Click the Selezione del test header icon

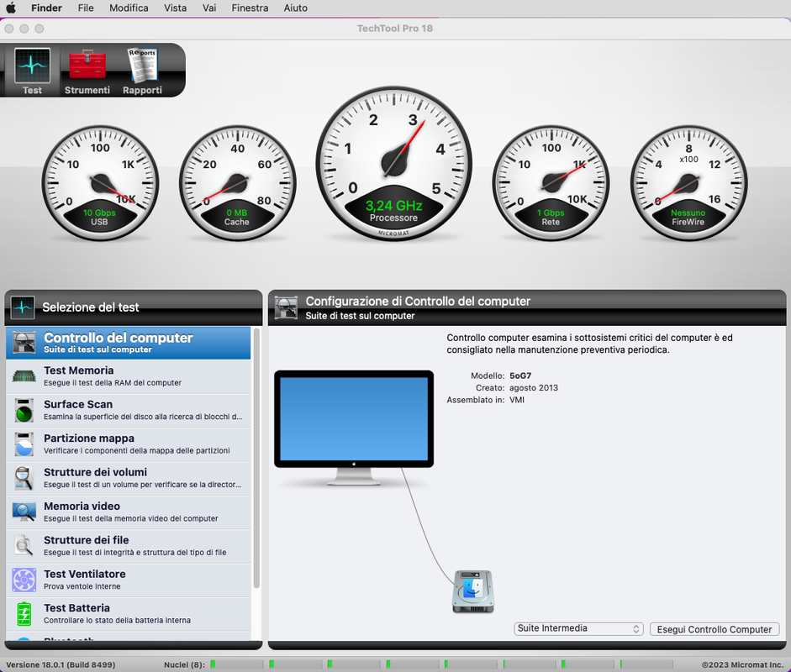[x=23, y=307]
